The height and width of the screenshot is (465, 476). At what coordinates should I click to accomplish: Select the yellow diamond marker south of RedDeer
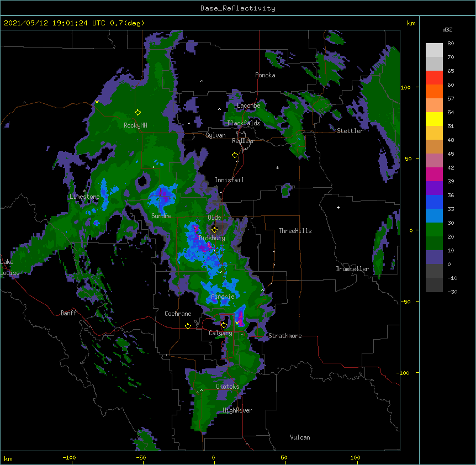[235, 155]
